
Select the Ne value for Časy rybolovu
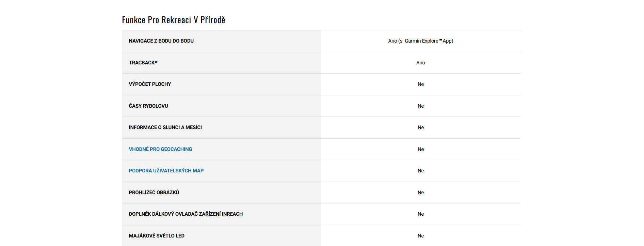pyautogui.click(x=421, y=106)
